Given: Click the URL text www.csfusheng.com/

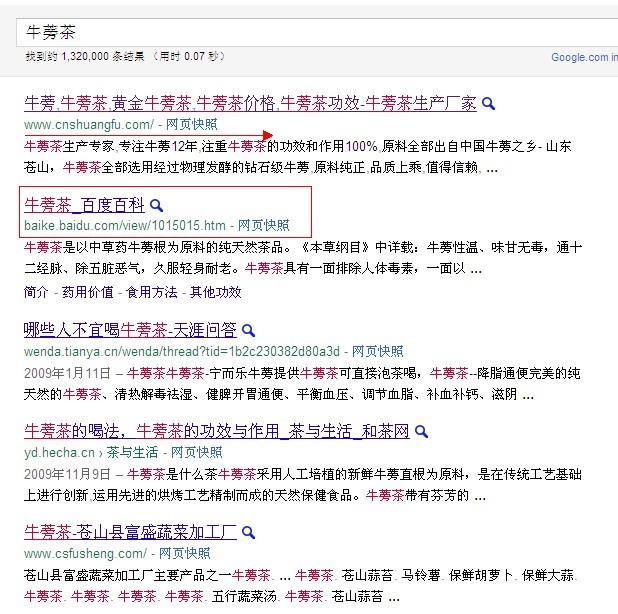Looking at the screenshot, I should click(85, 554).
